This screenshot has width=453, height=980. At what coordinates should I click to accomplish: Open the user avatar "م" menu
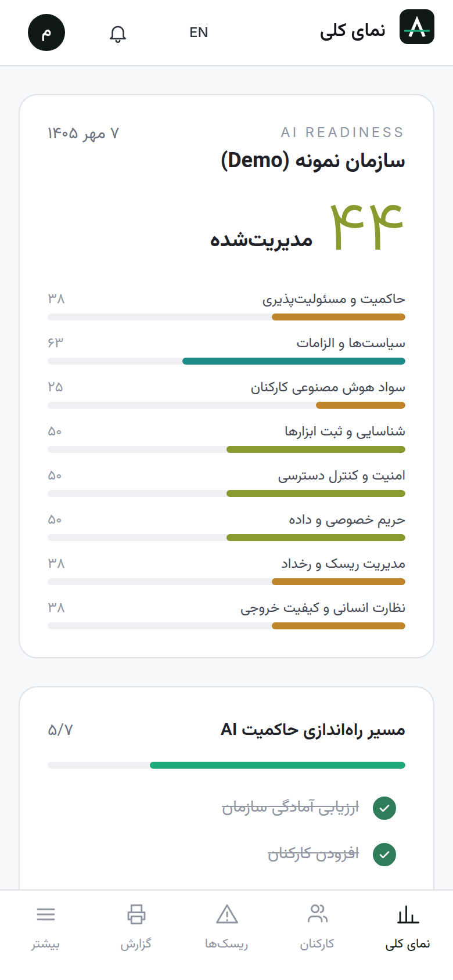click(46, 33)
